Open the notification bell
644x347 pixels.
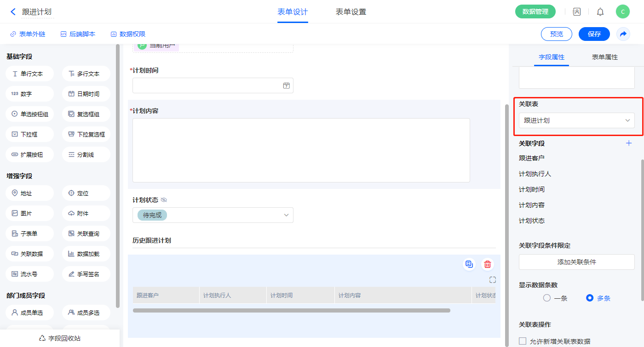(600, 12)
